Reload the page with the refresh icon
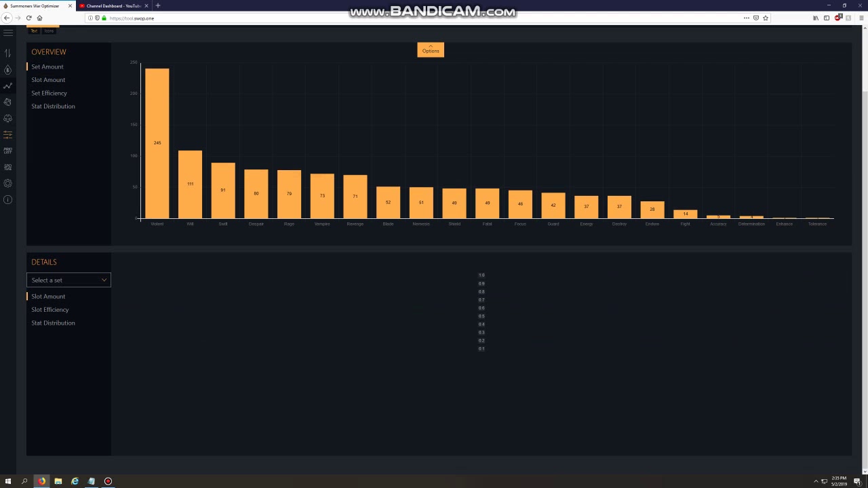The width and height of the screenshot is (868, 488). click(x=28, y=18)
